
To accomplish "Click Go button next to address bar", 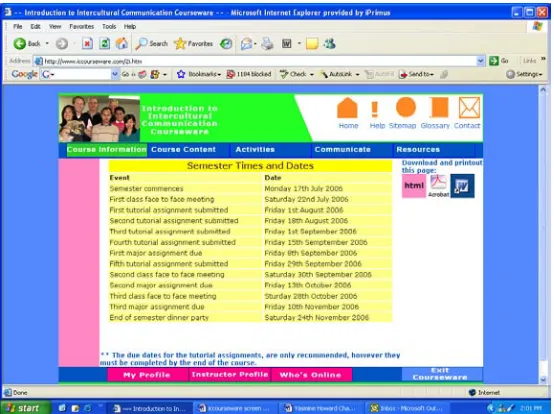I will tap(499, 61).
